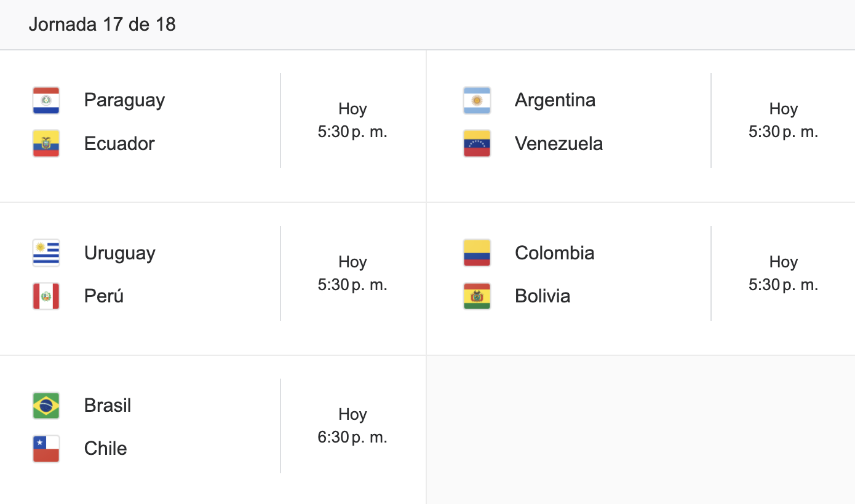Click the Ecuador flag icon
The image size is (855, 504).
tap(46, 143)
